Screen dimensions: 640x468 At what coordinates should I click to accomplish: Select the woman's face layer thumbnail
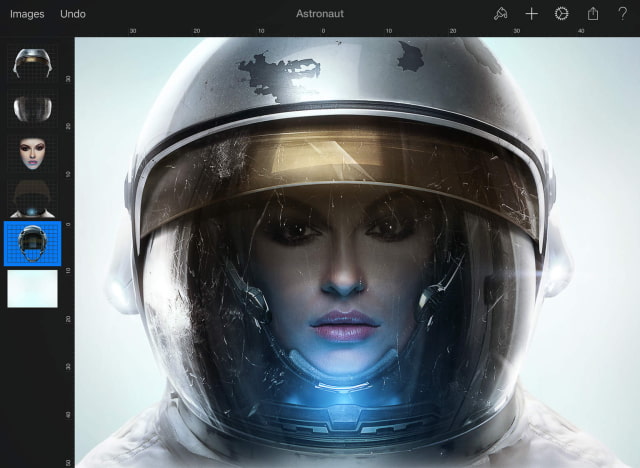point(32,154)
